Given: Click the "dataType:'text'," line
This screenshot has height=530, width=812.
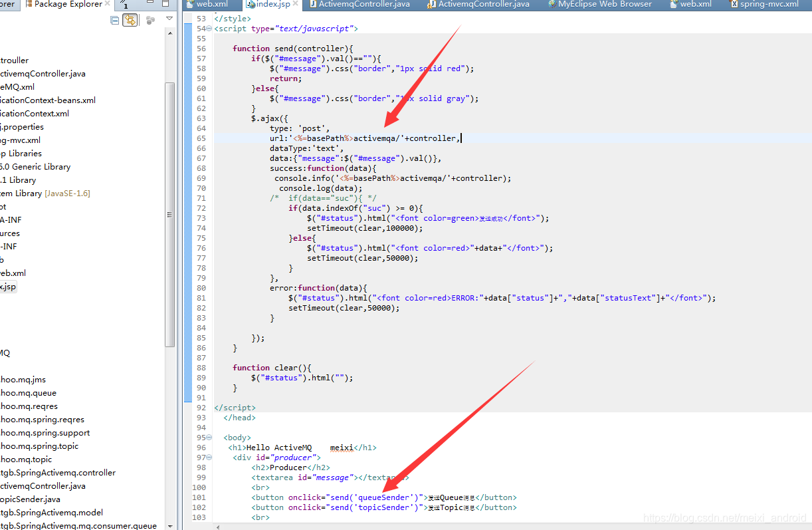Looking at the screenshot, I should [307, 148].
